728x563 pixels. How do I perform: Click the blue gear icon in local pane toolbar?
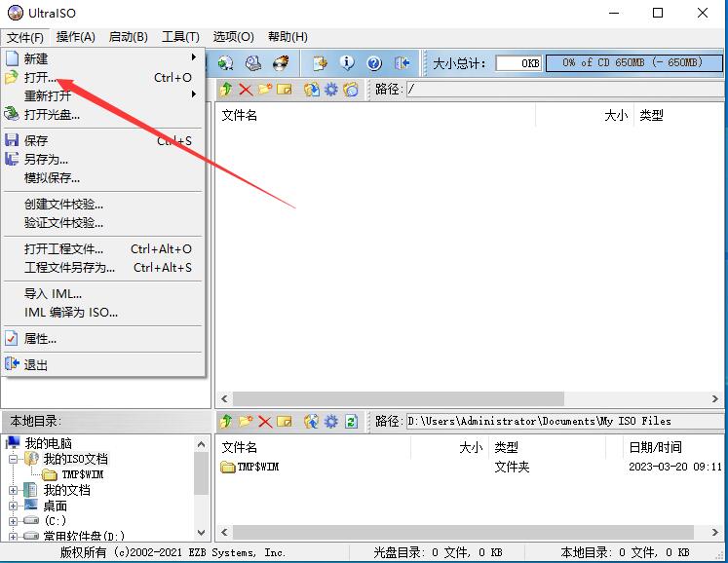click(x=331, y=422)
